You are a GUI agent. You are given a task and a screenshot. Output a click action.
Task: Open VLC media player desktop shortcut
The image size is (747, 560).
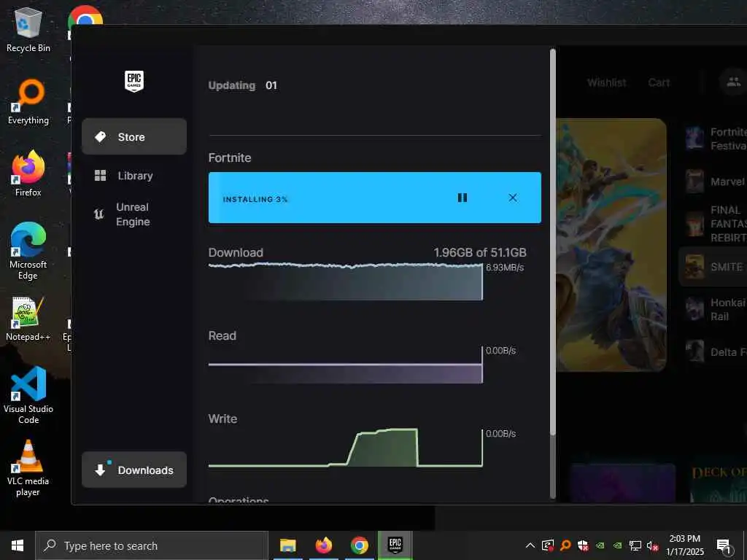28,468
